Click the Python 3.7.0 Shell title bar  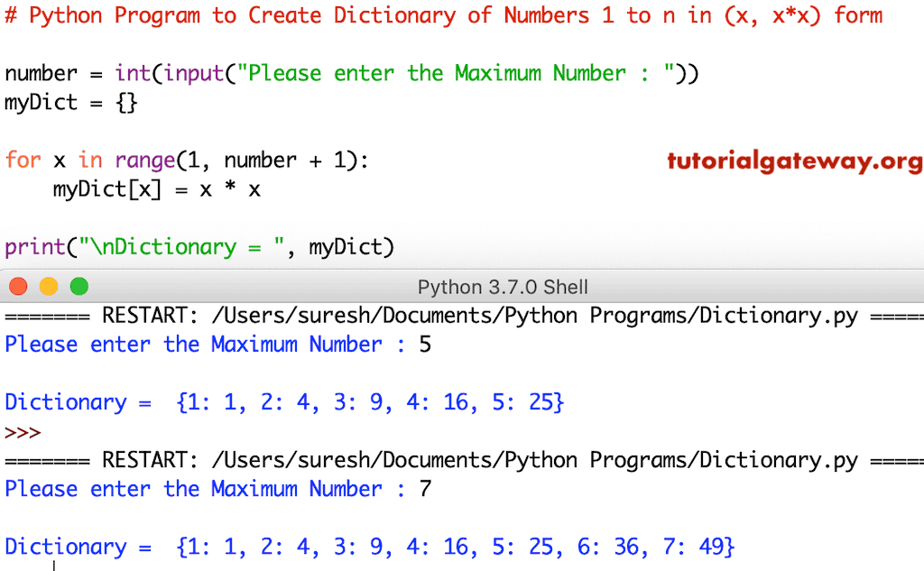502,287
